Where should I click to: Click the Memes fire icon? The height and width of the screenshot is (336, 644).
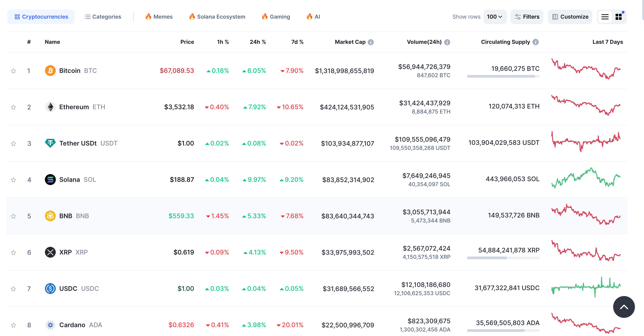point(148,17)
